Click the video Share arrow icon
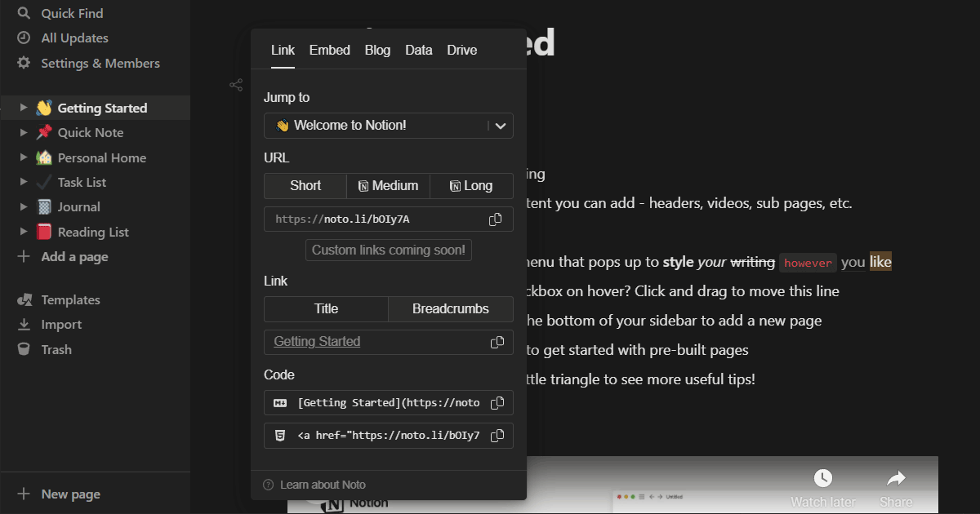Viewport: 980px width, 514px height. tap(896, 478)
